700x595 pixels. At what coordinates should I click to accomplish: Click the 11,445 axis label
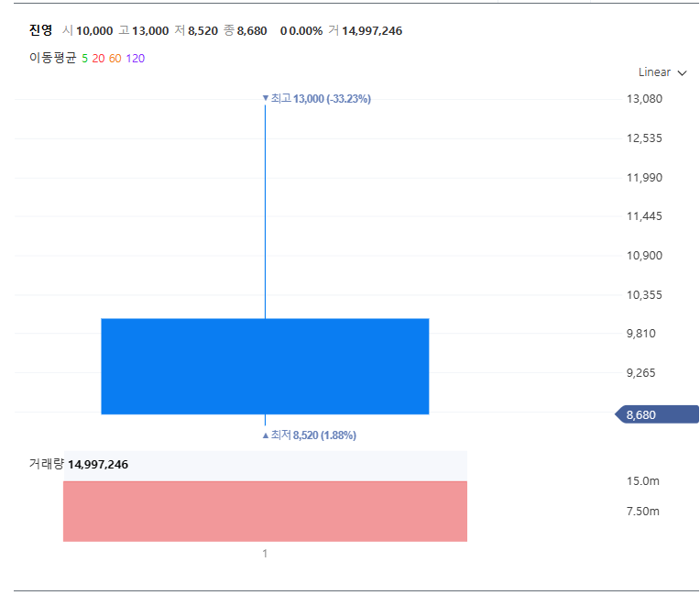click(644, 216)
